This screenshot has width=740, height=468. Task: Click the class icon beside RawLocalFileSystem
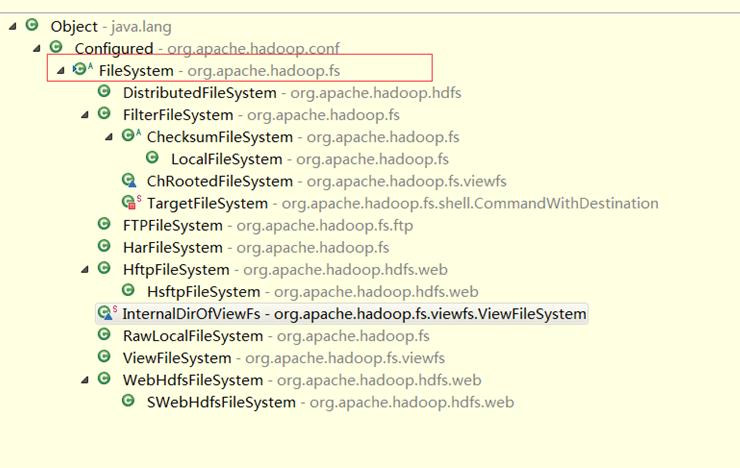click(x=104, y=334)
